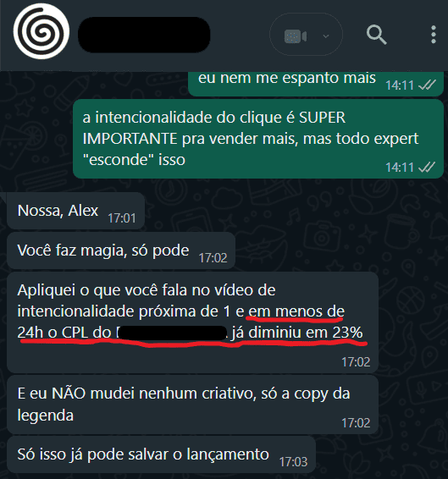Search messages with the magnifier icon
This screenshot has width=448, height=479.
[x=377, y=35]
